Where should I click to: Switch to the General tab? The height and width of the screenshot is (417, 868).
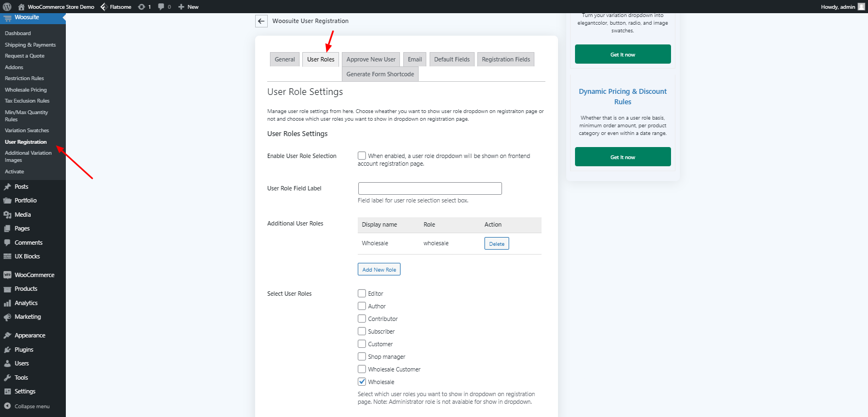[x=285, y=59]
